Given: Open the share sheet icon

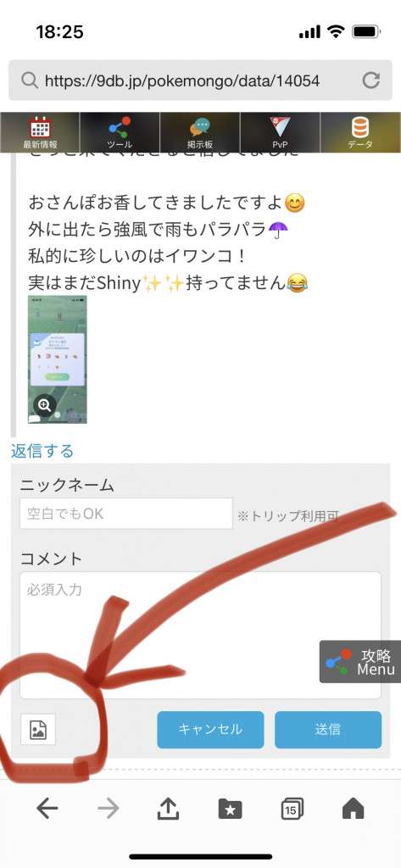Looking at the screenshot, I should coord(168,808).
